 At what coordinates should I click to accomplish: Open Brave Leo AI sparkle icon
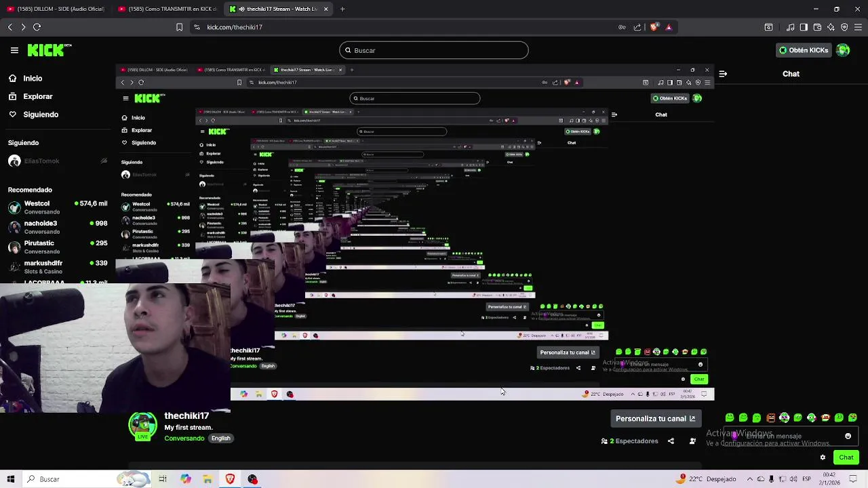point(831,27)
